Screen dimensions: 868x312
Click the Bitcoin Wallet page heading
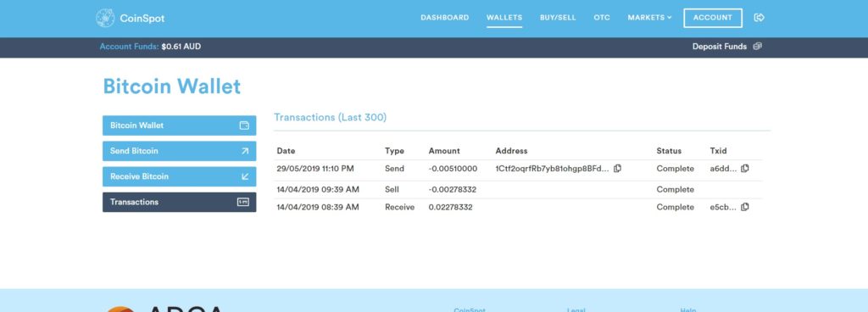[171, 86]
